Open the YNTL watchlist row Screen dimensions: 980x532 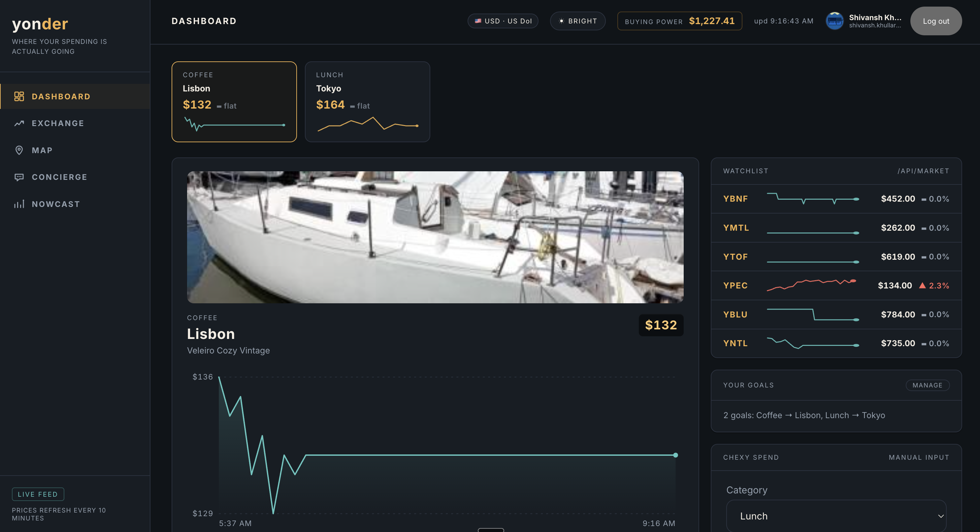click(x=836, y=343)
